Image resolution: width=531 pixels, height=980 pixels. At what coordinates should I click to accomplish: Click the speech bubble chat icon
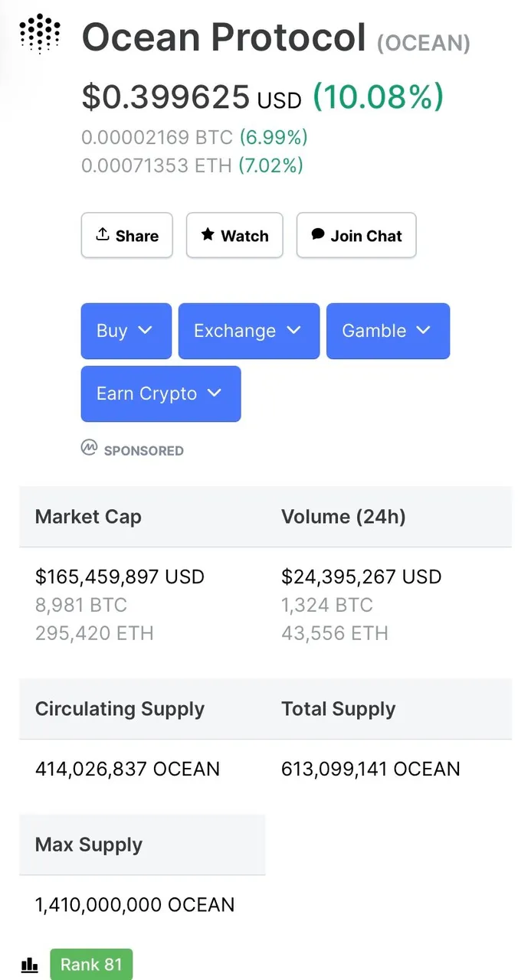318,235
